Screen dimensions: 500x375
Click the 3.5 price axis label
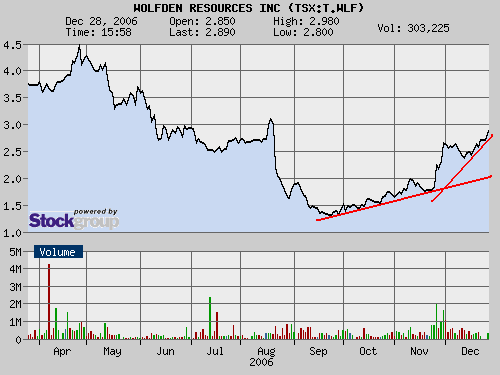coord(12,98)
